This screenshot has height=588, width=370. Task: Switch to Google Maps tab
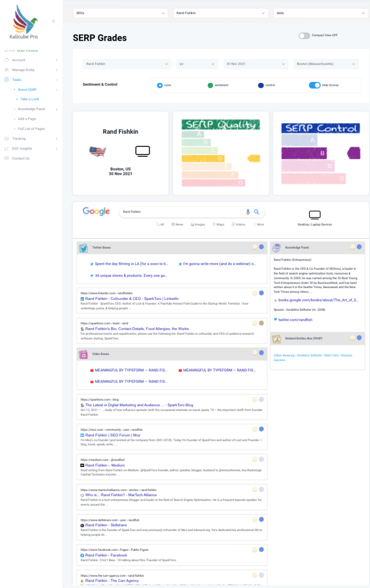tap(218, 224)
